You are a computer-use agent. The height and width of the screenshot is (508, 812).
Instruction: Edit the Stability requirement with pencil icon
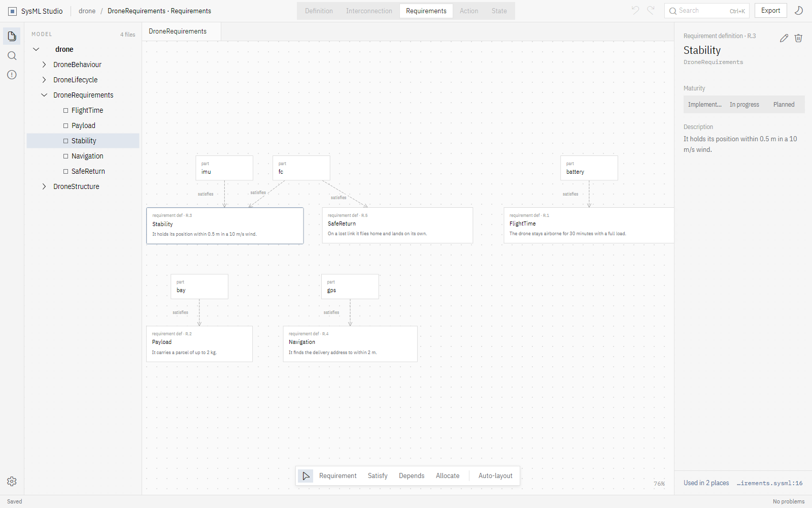tap(784, 38)
